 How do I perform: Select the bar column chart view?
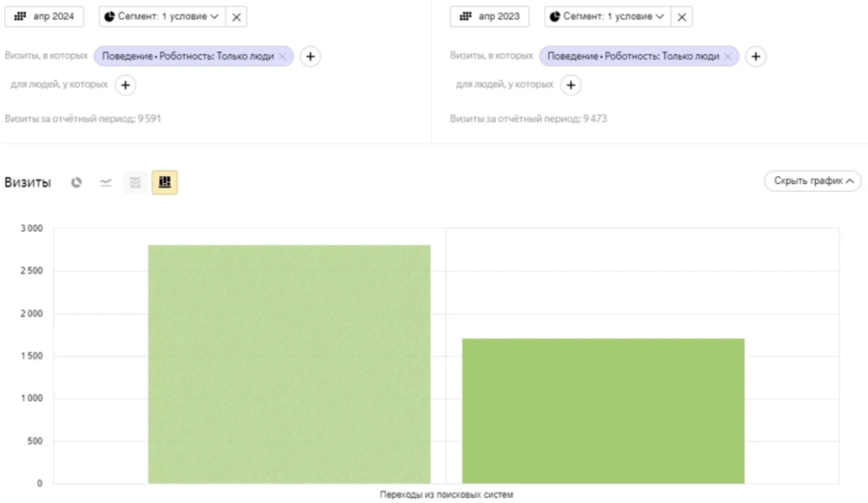point(164,182)
